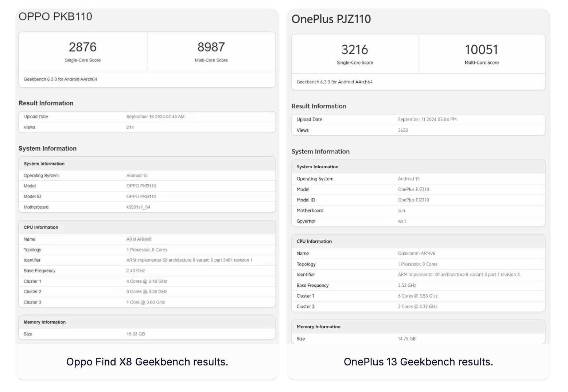Select "Android 15" in the OPPO system table
The height and width of the screenshot is (392, 568).
[137, 176]
